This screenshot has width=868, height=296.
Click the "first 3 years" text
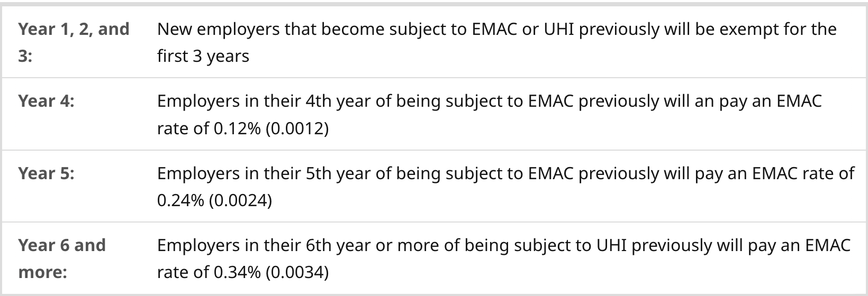(203, 56)
